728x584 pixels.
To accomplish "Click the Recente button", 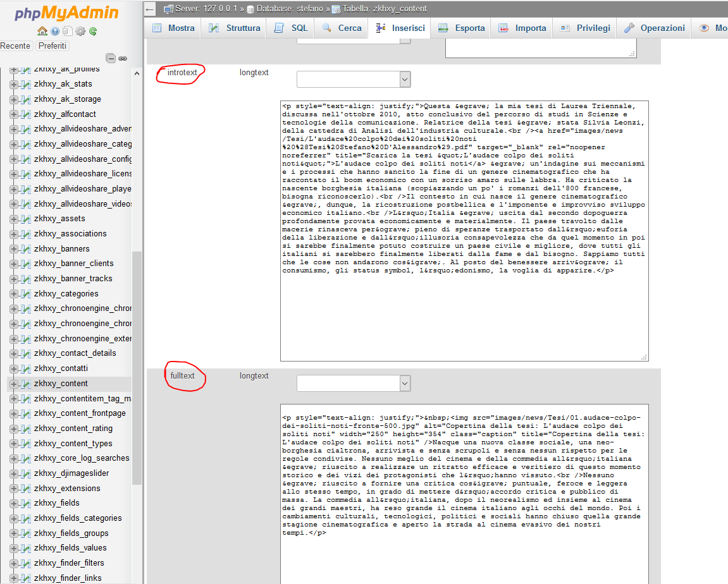I will pos(15,46).
